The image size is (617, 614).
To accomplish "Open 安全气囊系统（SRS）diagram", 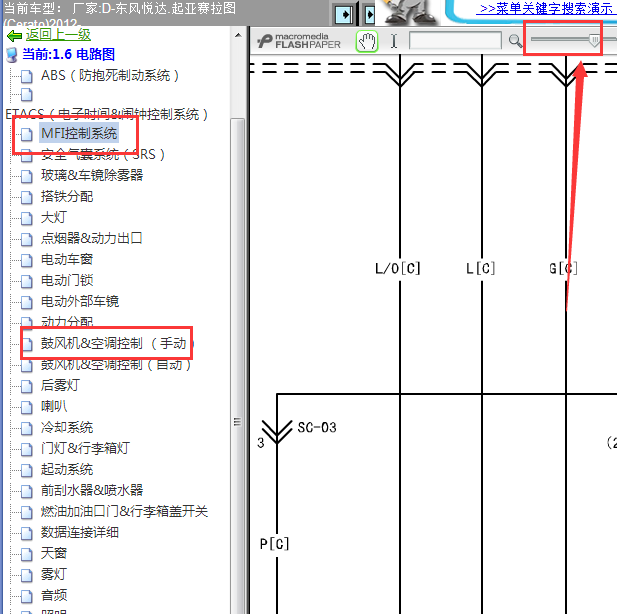I will coord(102,154).
